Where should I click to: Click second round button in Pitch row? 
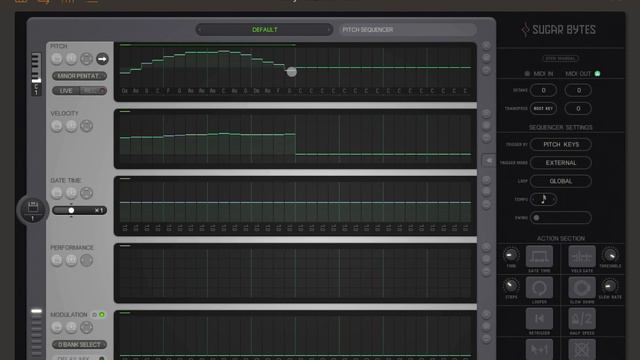pyautogui.click(x=71, y=59)
